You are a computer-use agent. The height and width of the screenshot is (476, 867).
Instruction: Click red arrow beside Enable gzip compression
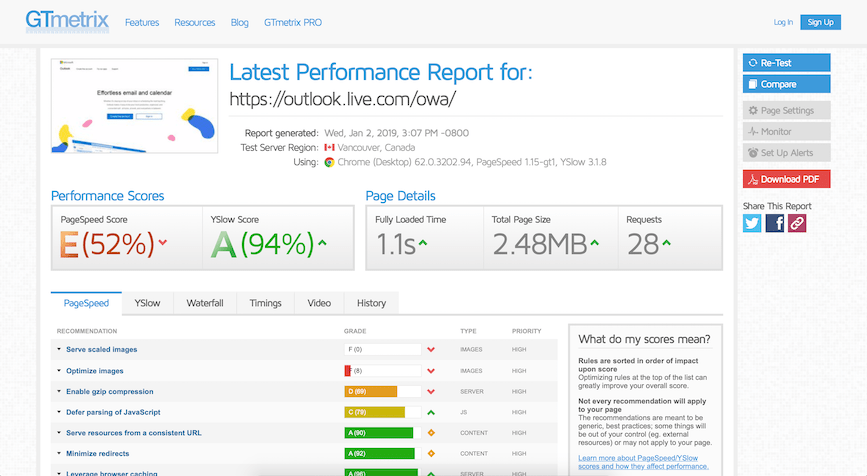click(431, 391)
